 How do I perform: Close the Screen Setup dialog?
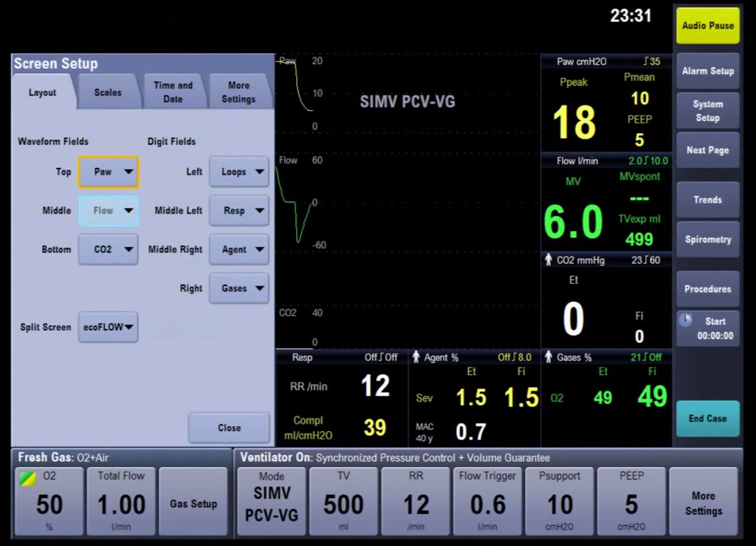point(228,428)
